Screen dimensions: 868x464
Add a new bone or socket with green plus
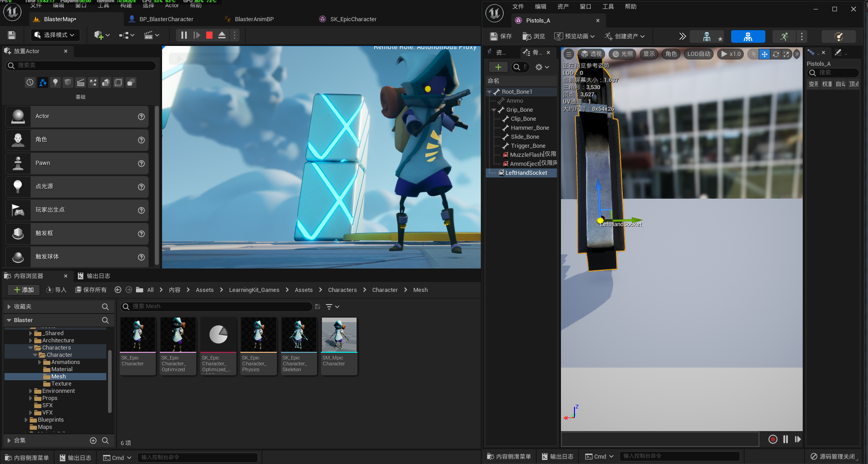click(498, 67)
